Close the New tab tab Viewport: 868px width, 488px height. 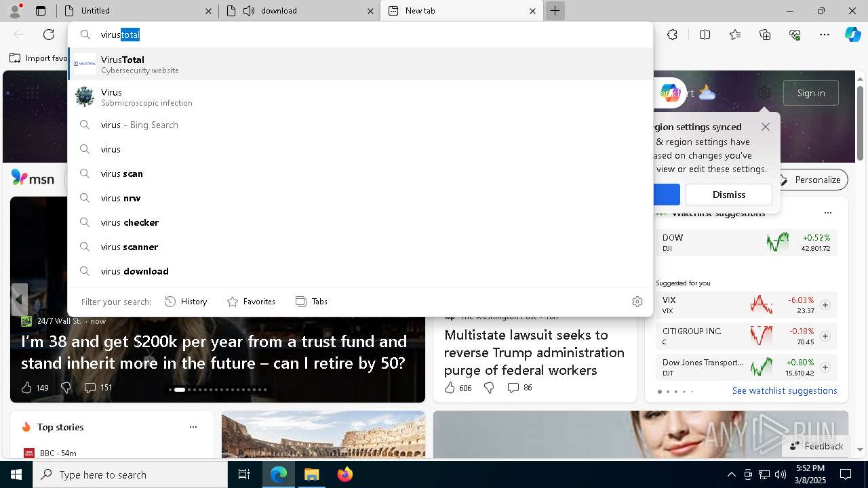532,11
